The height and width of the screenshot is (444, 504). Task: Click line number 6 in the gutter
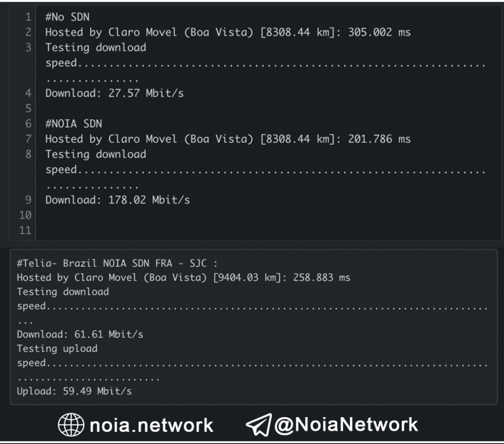pyautogui.click(x=28, y=123)
